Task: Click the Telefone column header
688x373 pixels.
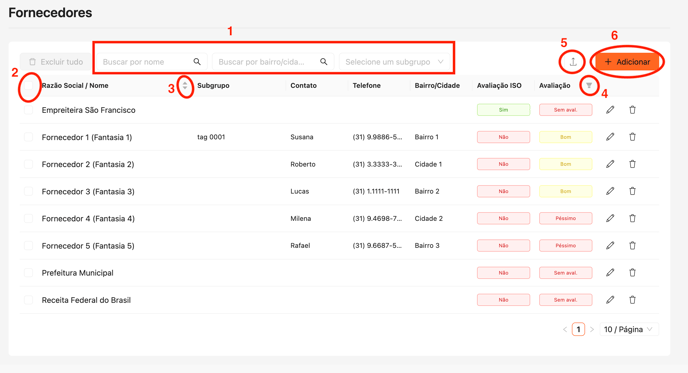Action: click(366, 86)
